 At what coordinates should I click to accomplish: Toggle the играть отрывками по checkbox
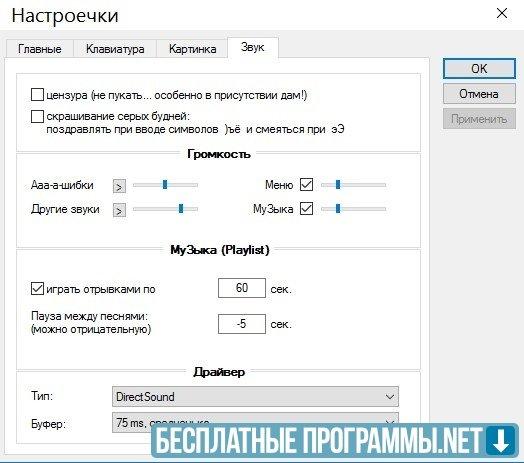(x=37, y=288)
